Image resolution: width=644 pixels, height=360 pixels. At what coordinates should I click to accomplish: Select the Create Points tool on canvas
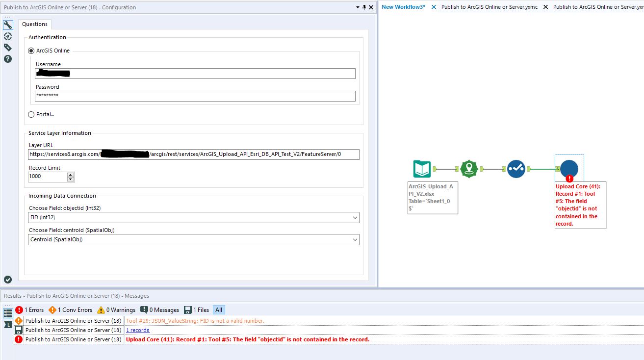coord(469,169)
